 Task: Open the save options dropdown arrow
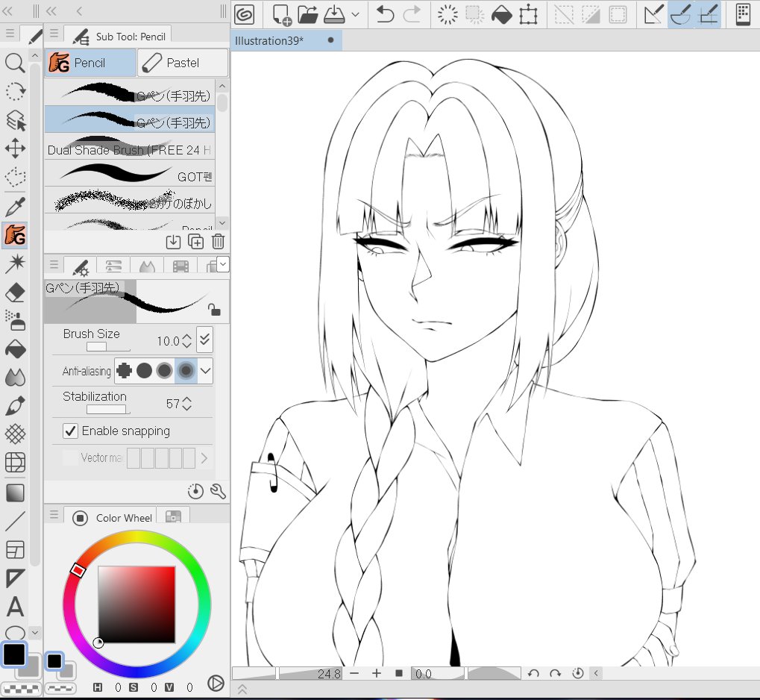point(355,15)
